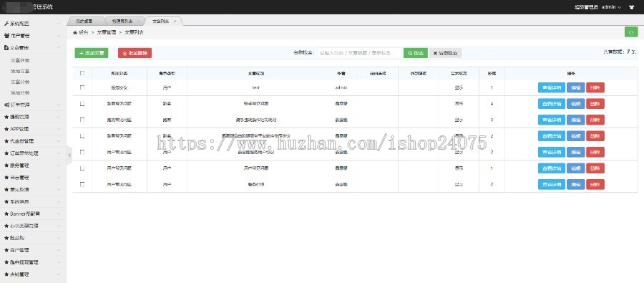
Task: Check the box for row with sort 3
Action: click(x=82, y=120)
